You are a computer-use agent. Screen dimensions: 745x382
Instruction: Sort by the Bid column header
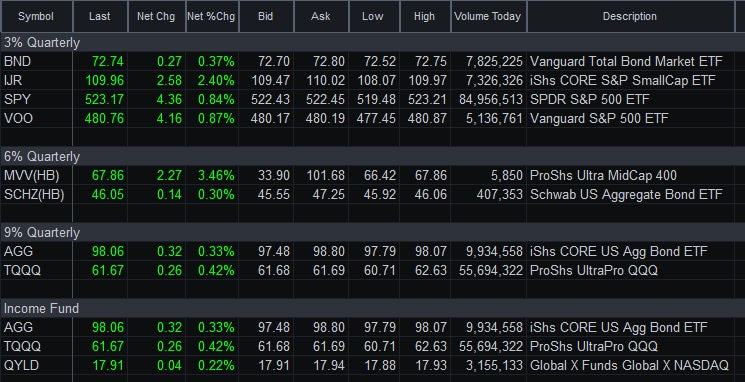point(266,16)
